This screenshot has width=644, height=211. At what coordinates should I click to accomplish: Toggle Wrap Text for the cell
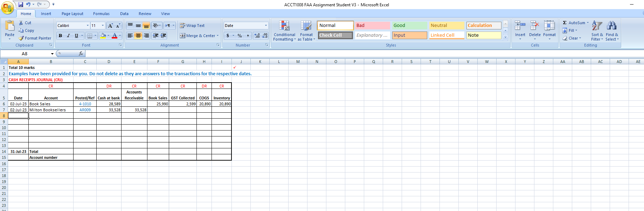pos(192,26)
